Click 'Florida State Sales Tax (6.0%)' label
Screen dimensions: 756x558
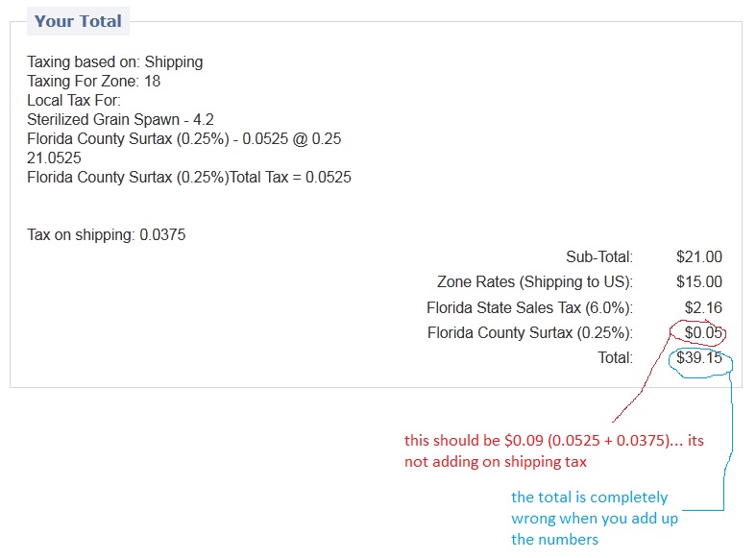tap(529, 307)
